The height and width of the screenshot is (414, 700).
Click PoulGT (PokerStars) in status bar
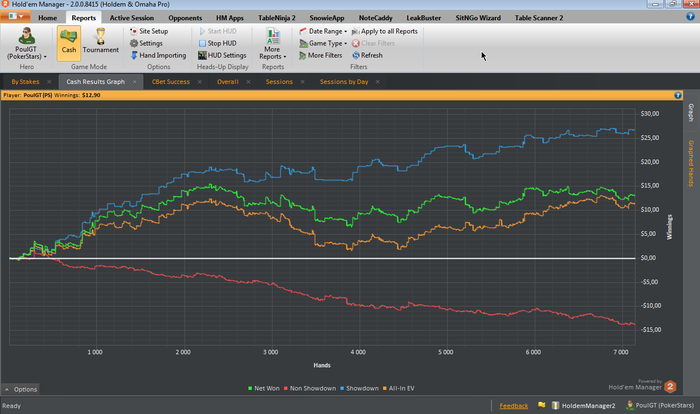point(660,406)
